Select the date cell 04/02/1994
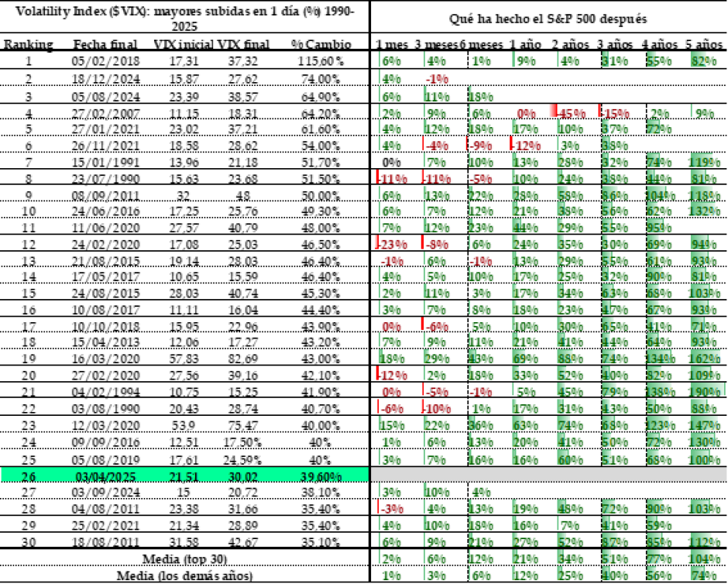Image resolution: width=728 pixels, height=584 pixels. pos(105,392)
